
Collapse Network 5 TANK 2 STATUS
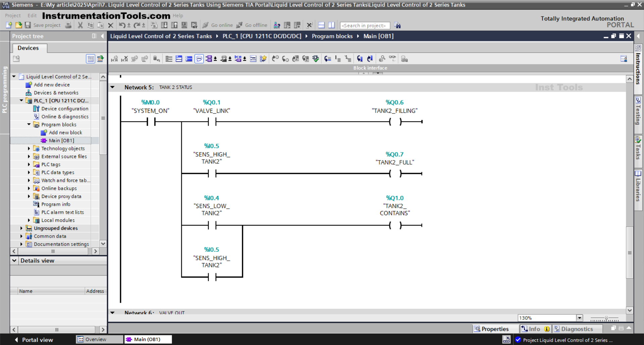tap(113, 87)
